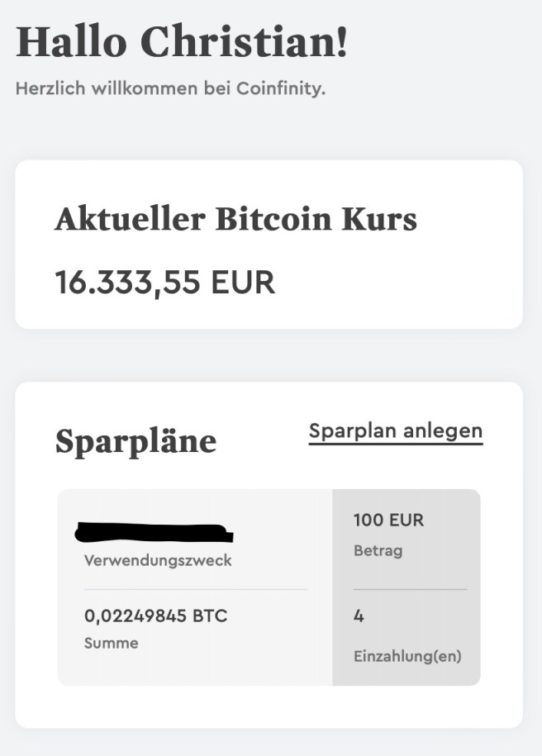Click the blacked-out purpose name

154,530
